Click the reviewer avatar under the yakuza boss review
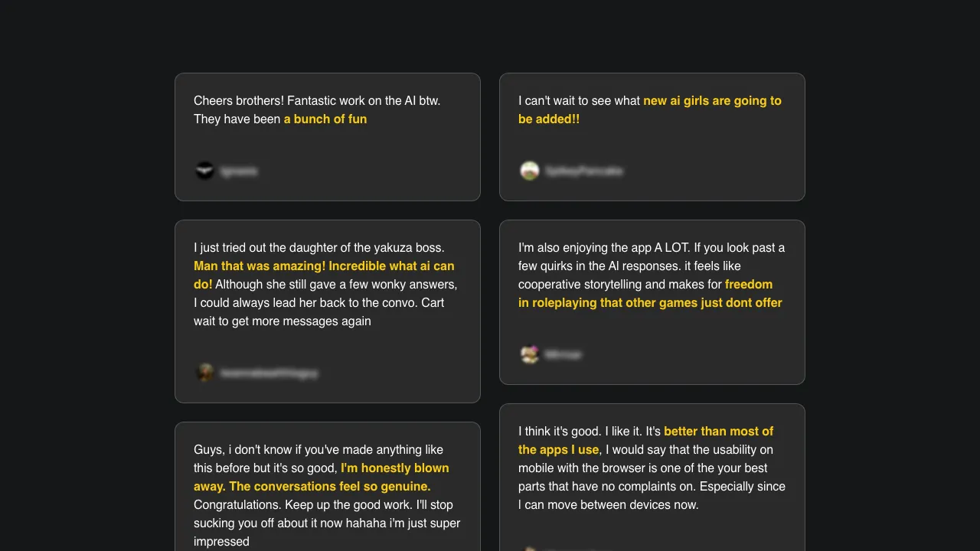Image resolution: width=980 pixels, height=551 pixels. click(204, 373)
